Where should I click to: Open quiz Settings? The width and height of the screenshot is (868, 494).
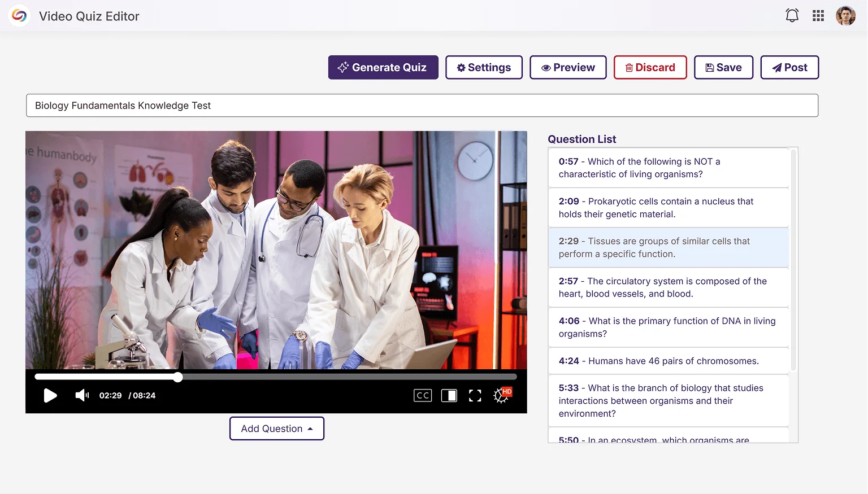[484, 67]
